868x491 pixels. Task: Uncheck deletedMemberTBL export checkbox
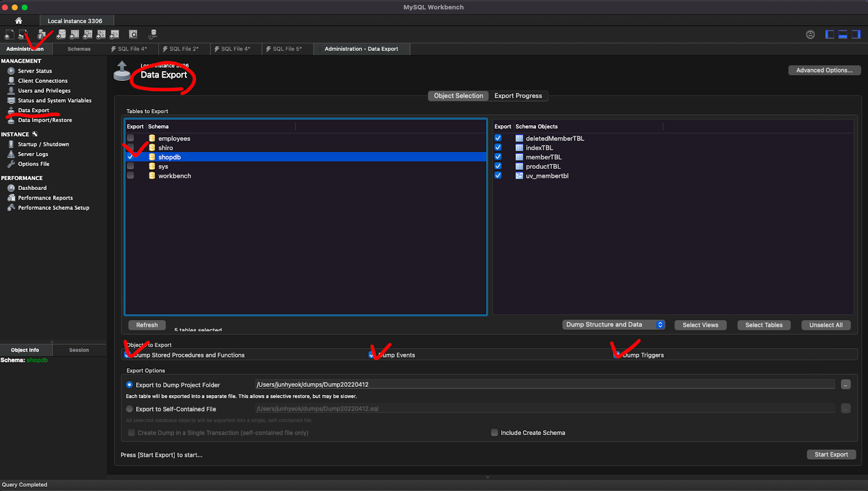(498, 138)
